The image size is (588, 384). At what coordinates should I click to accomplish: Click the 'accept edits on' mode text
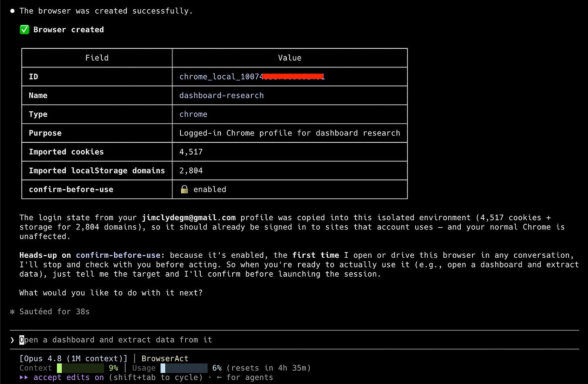tap(69, 378)
